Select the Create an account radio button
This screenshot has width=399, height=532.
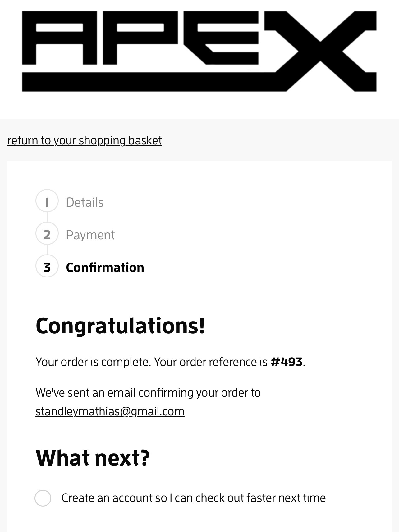pyautogui.click(x=43, y=498)
